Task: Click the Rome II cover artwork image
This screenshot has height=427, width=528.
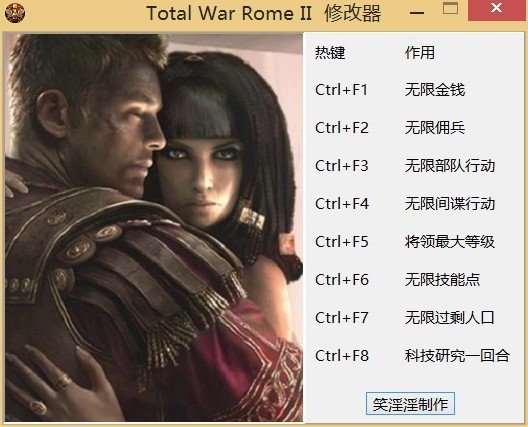Action: (x=154, y=228)
